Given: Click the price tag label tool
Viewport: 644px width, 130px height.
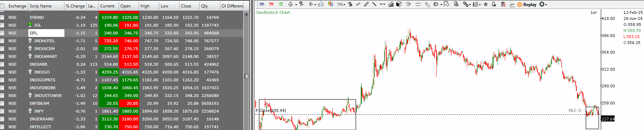Looking at the screenshot, I should click(x=427, y=5).
